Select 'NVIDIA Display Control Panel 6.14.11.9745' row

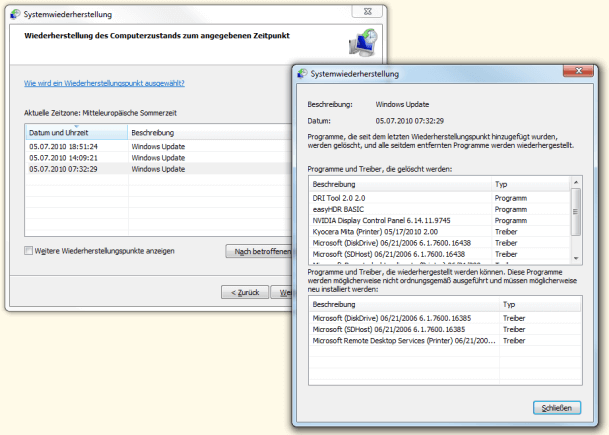point(440,221)
